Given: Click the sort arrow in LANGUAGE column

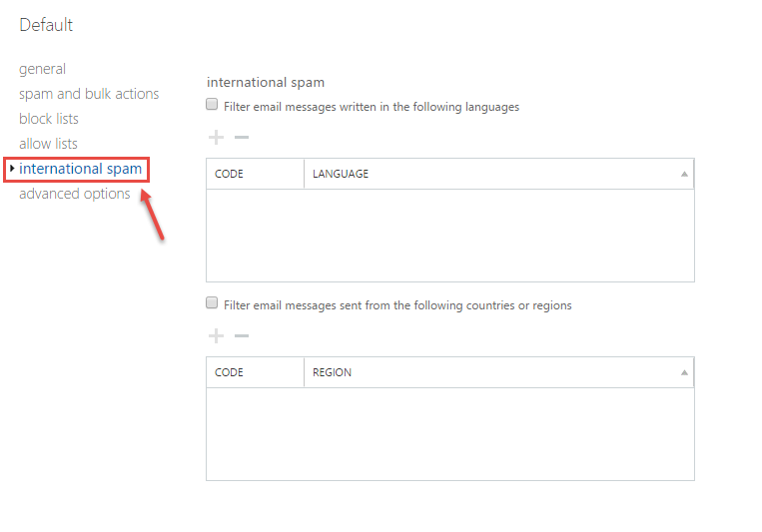Looking at the screenshot, I should coord(684,174).
